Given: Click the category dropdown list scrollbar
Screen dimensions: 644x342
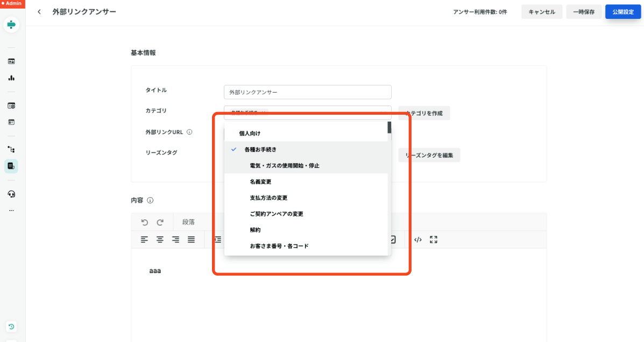Looking at the screenshot, I should [x=389, y=128].
